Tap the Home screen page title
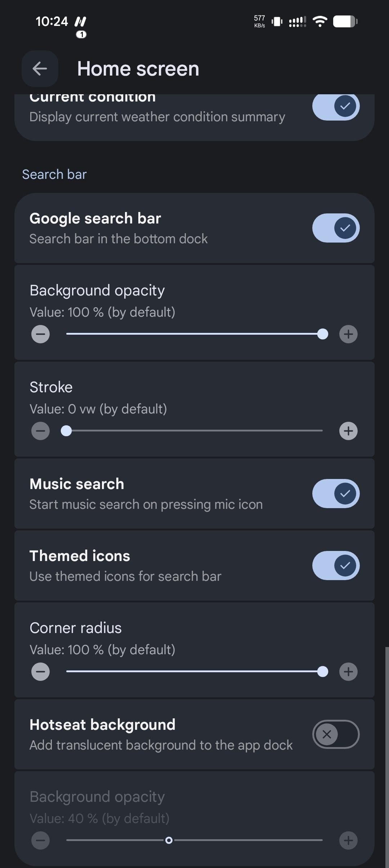 [138, 69]
